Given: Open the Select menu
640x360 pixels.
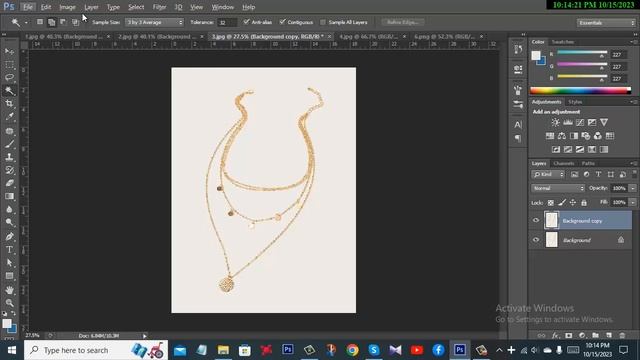Looking at the screenshot, I should pos(136,7).
